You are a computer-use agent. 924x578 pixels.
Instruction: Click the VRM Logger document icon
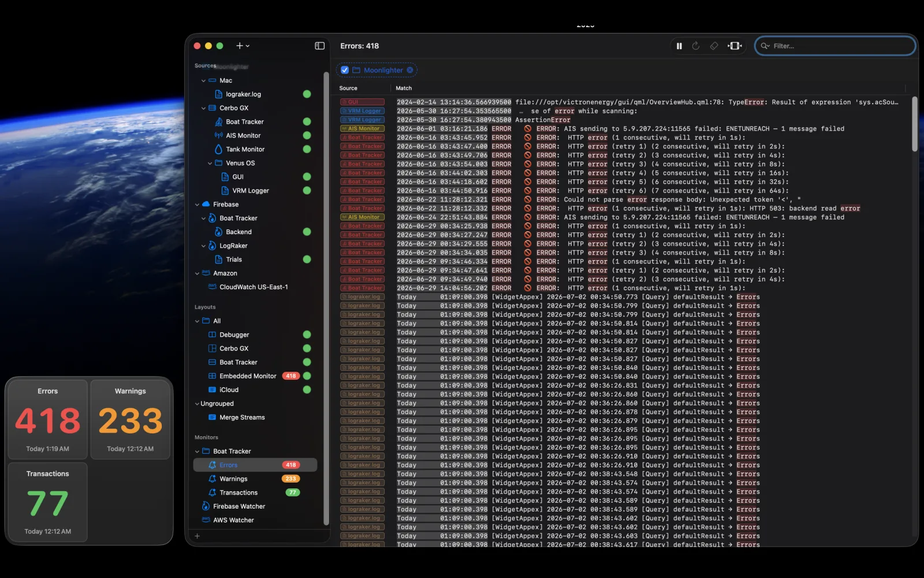[x=225, y=191]
